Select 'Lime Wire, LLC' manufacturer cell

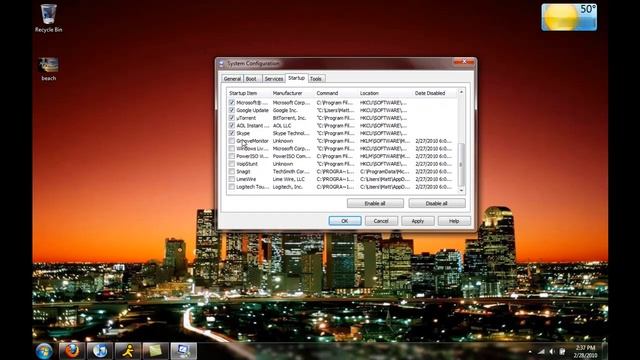[289, 179]
